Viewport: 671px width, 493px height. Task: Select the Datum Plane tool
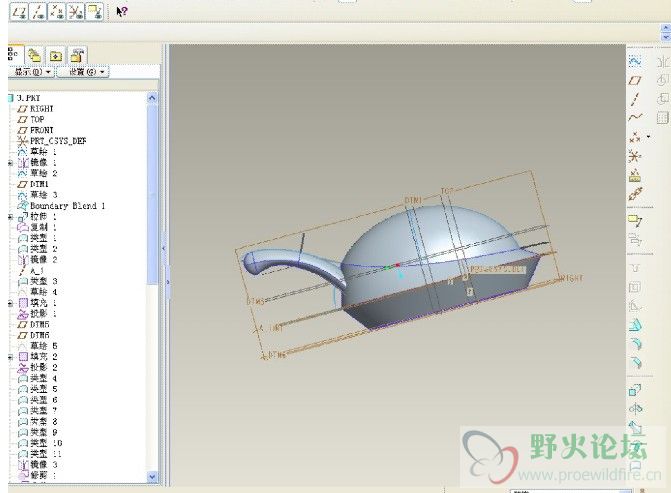pyautogui.click(x=635, y=80)
